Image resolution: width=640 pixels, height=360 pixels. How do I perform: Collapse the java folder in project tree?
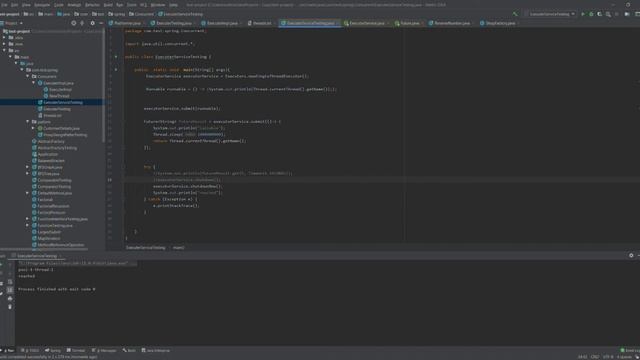tap(16, 64)
